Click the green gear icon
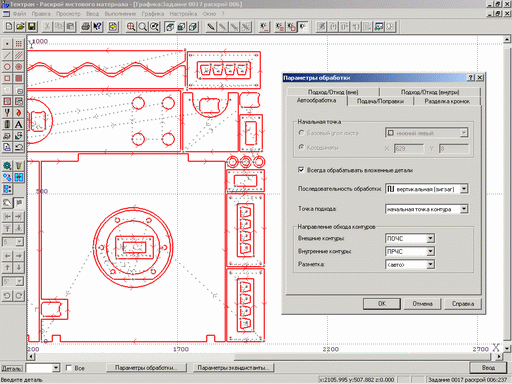The width and height of the screenshot is (512, 384). click(7, 165)
